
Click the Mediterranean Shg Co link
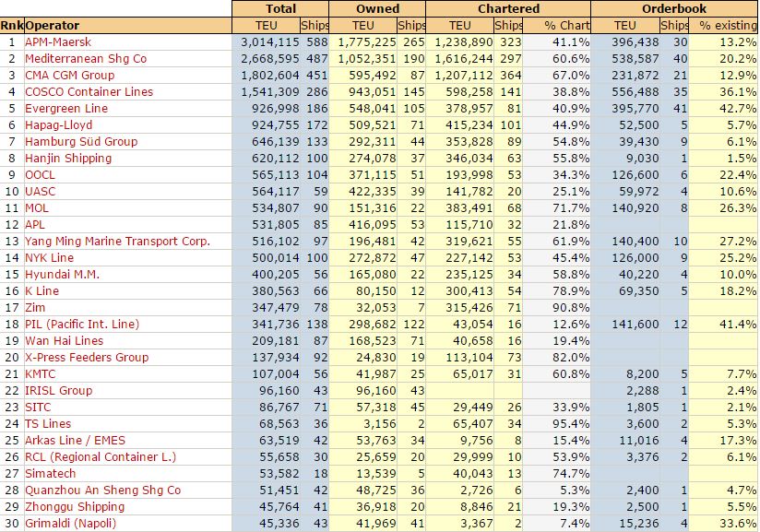click(x=86, y=59)
